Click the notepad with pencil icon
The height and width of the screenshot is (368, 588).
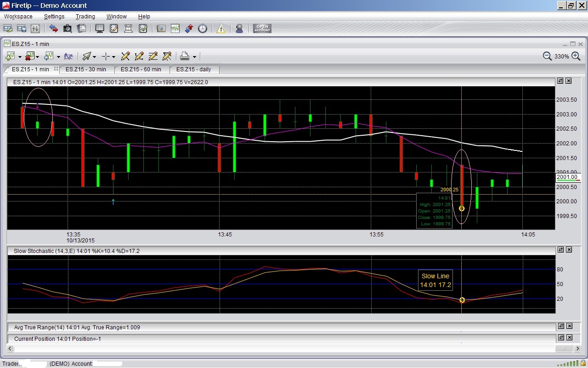coord(114,29)
